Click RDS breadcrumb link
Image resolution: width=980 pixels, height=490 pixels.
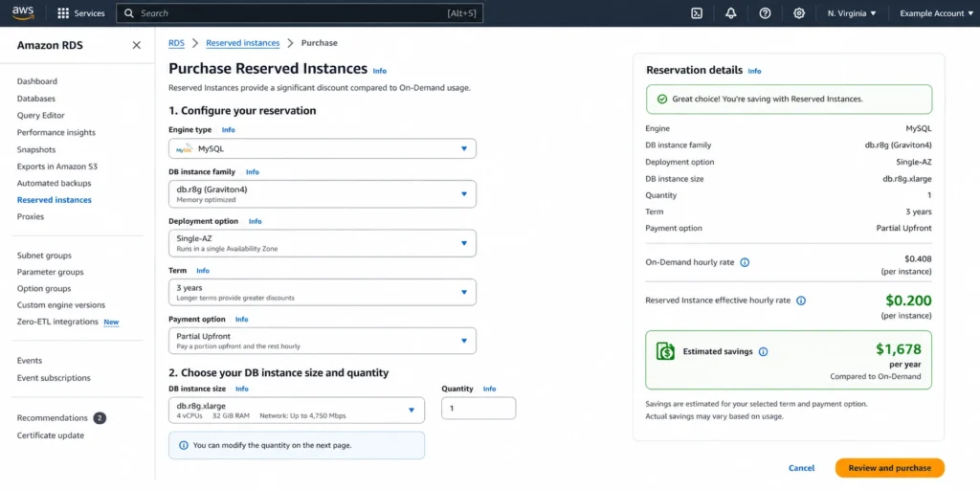coord(177,43)
